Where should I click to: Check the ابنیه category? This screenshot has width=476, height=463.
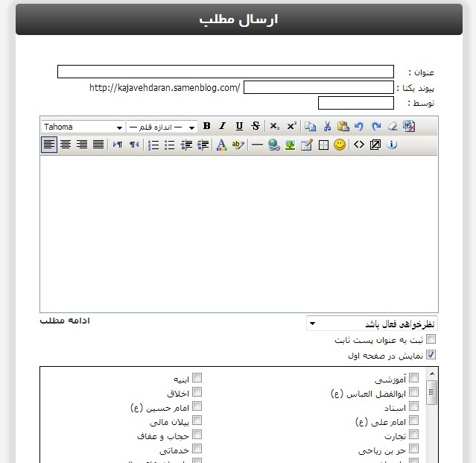tap(197, 377)
